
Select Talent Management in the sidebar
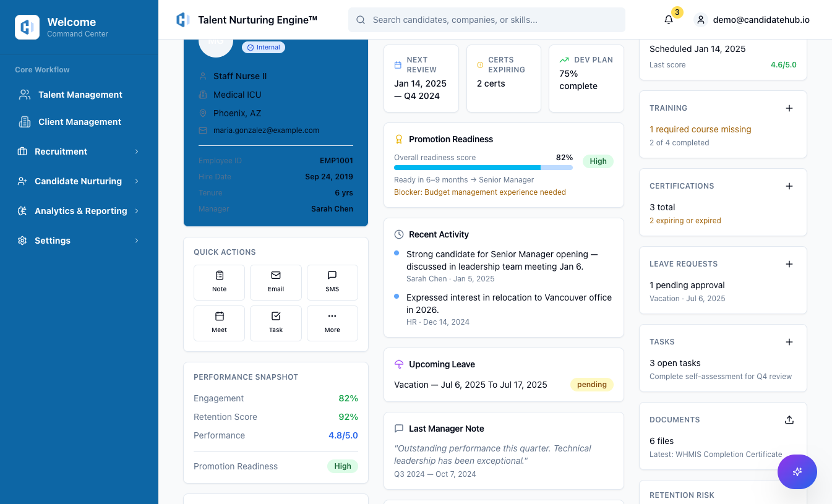pos(79,94)
